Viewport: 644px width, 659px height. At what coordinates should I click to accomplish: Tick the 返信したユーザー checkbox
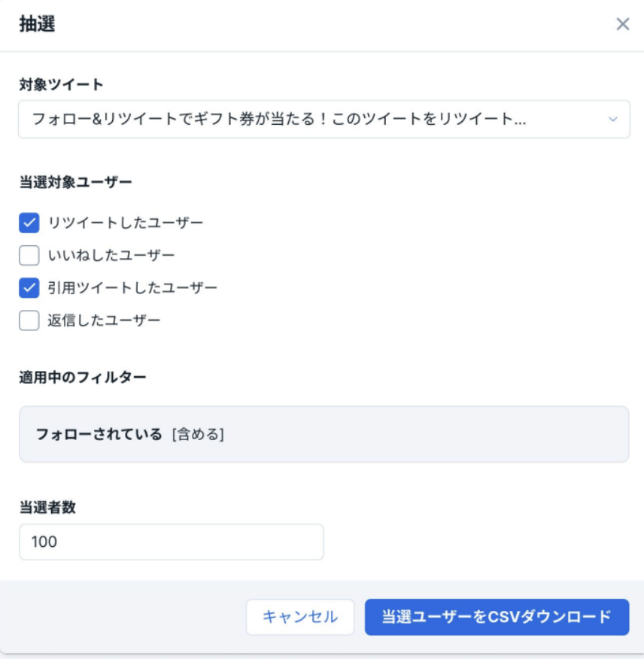coord(29,320)
